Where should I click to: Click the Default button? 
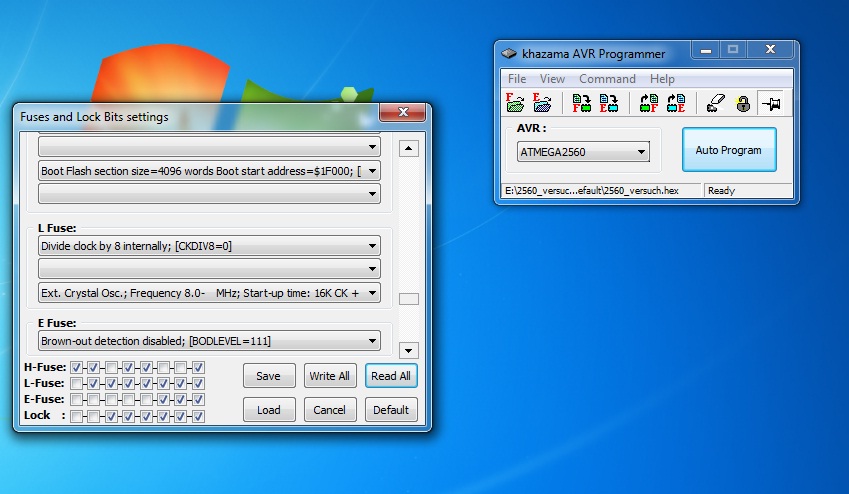[391, 410]
